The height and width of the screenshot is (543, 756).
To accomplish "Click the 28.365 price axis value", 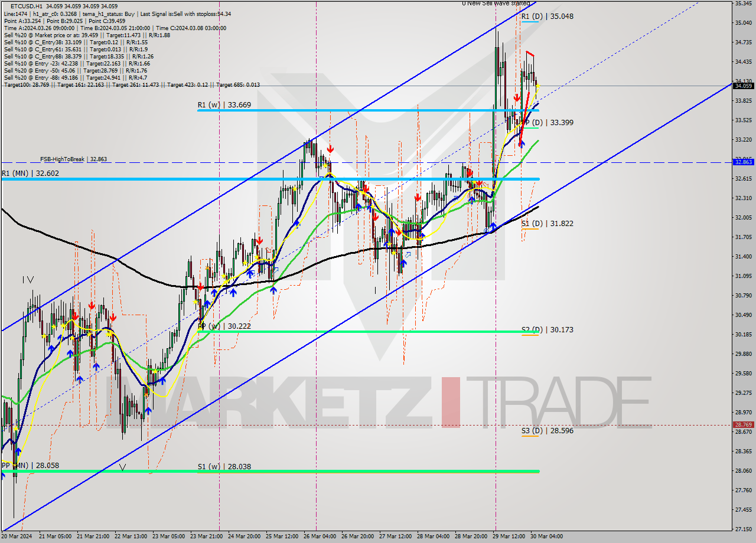I will (743, 452).
